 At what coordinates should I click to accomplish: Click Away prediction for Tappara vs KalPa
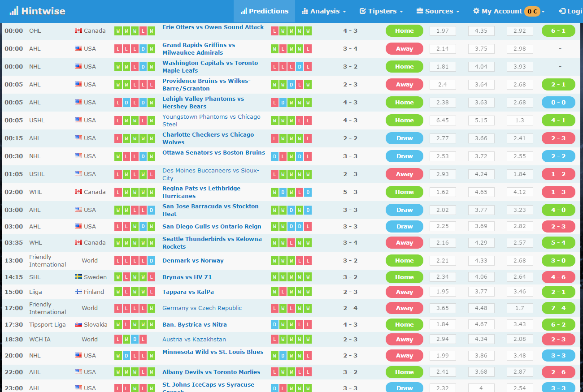pos(405,292)
